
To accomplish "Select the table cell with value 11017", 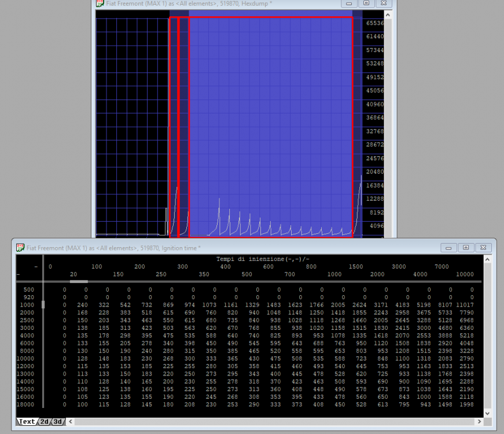I will (x=465, y=304).
